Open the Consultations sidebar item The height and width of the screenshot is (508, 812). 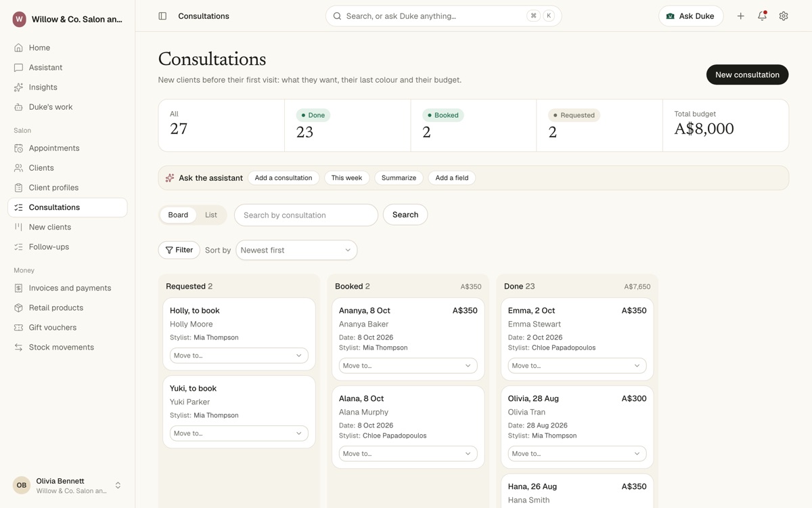click(x=68, y=207)
